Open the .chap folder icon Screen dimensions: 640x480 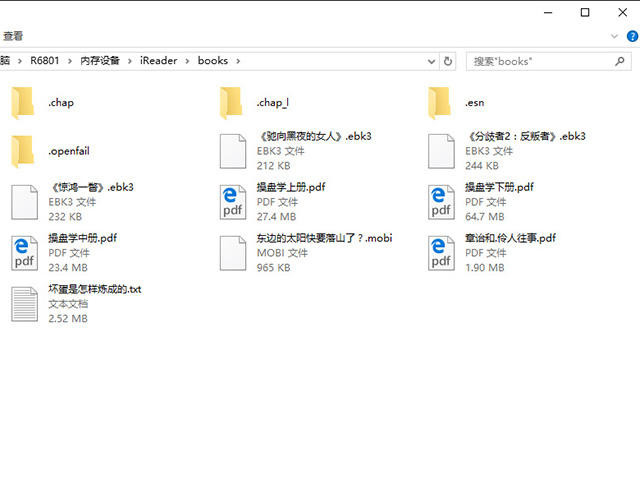pyautogui.click(x=23, y=103)
